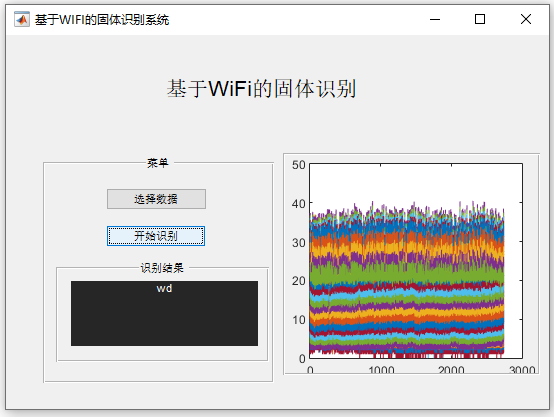Screen dimensions: 554x417
Task: Click the x-axis label 1000
Action: [x=381, y=370]
